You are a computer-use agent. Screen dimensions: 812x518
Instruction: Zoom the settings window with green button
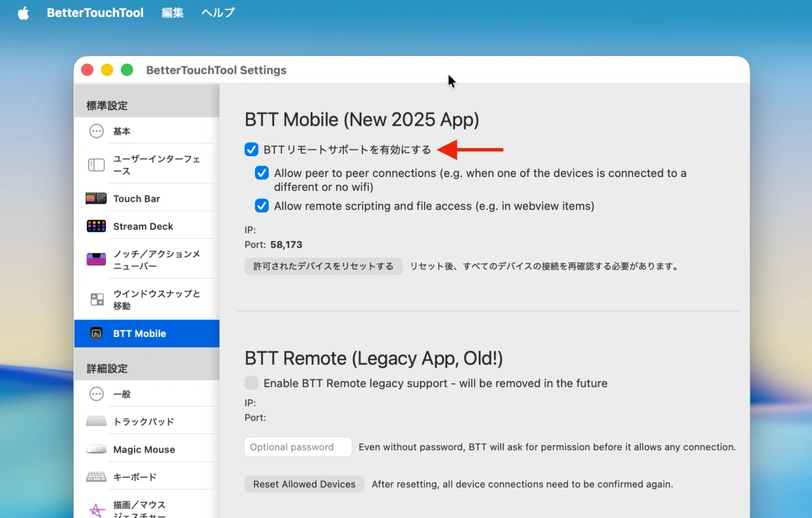[127, 70]
